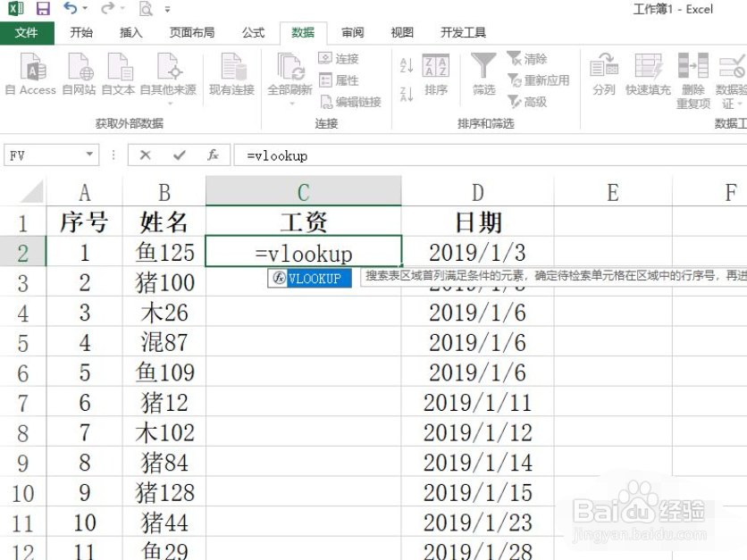747x560 pixels.
Task: Select column D header
Action: click(x=477, y=192)
